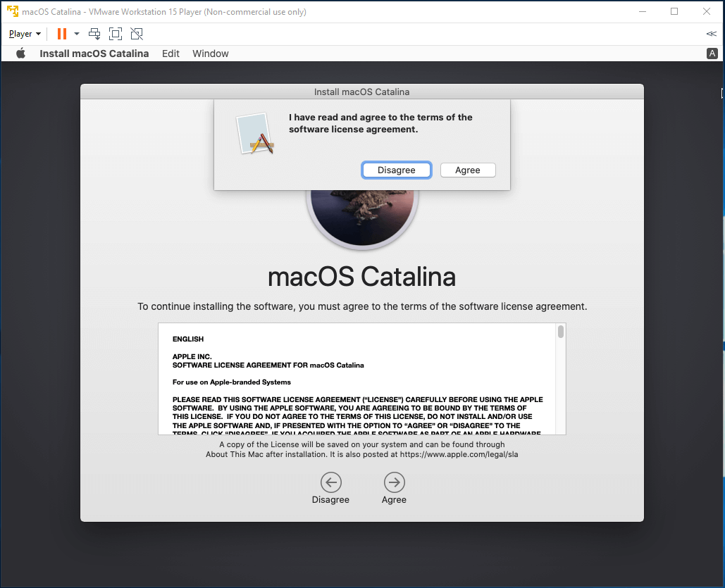Viewport: 725px width, 588px height.
Task: Open the Edit menu
Action: 171,54
